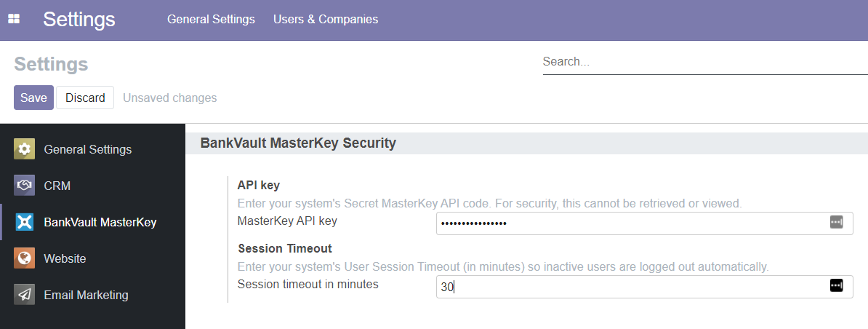The image size is (868, 329).
Task: Click the Email Marketing paper plane icon
Action: pyautogui.click(x=24, y=295)
